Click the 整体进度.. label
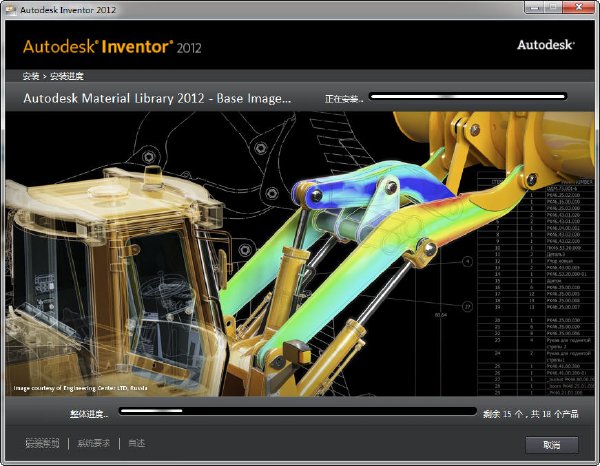600x466 pixels. pos(89,414)
